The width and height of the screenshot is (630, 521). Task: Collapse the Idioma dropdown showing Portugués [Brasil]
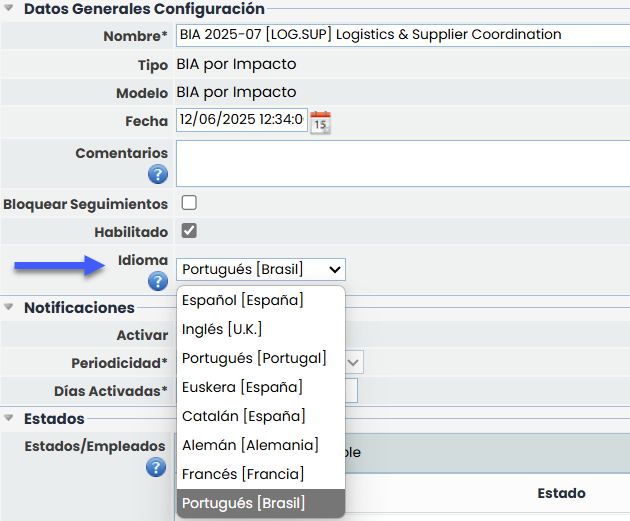click(x=260, y=269)
